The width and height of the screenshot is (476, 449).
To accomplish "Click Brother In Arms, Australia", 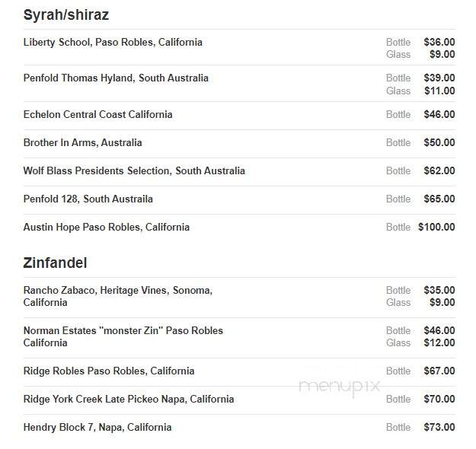I will point(82,142).
